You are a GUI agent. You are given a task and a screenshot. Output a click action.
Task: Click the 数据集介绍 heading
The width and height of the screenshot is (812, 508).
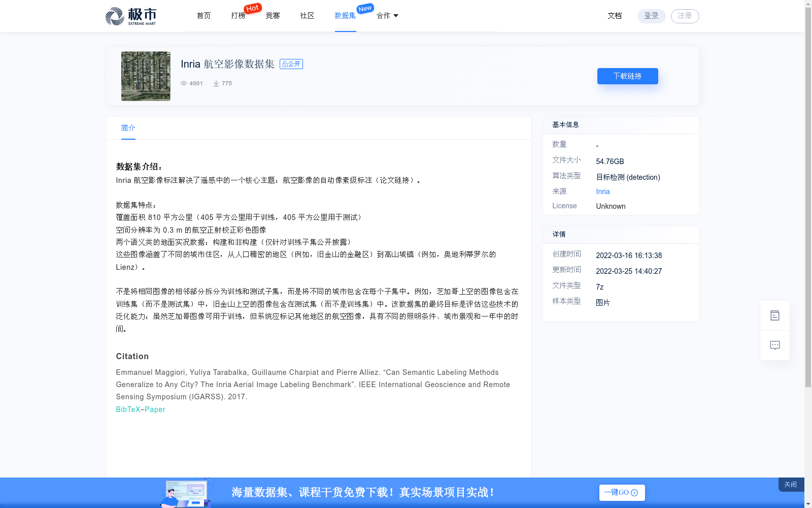pyautogui.click(x=140, y=167)
